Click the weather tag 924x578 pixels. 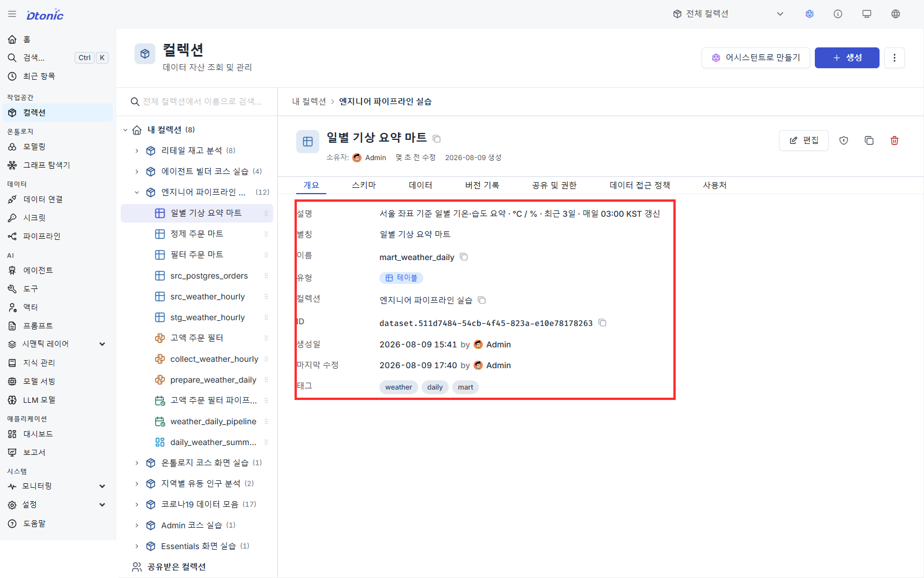pyautogui.click(x=398, y=387)
